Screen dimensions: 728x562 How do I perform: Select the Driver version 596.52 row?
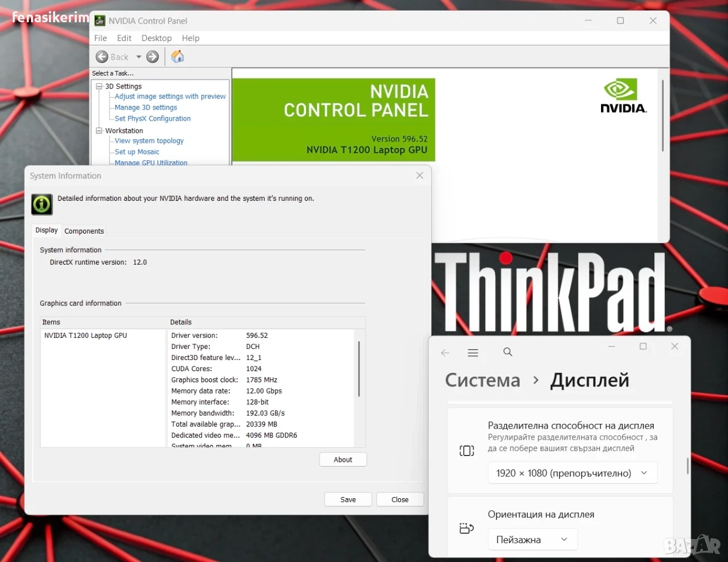pos(261,335)
